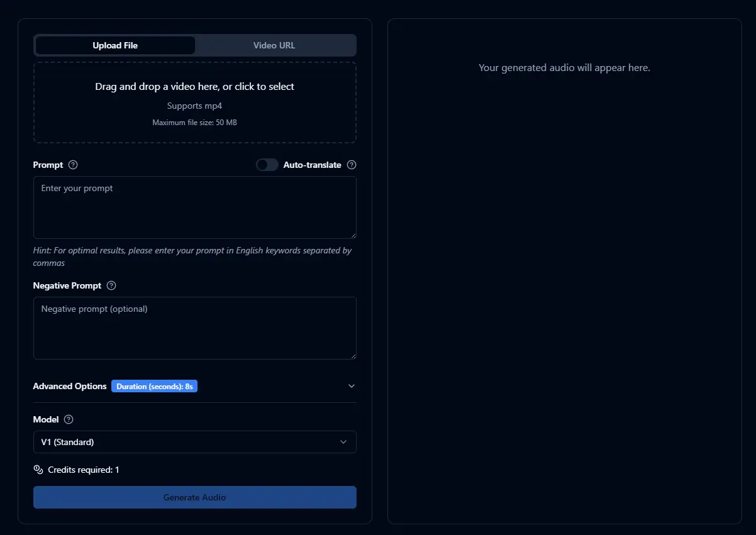756x535 pixels.
Task: Click the drag and drop video upload area
Action: (x=194, y=102)
